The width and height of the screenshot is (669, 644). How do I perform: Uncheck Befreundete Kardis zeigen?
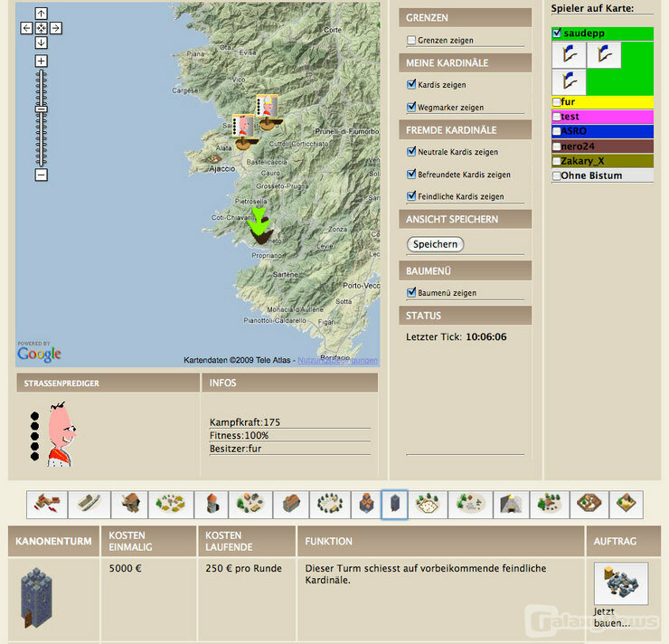tap(411, 175)
